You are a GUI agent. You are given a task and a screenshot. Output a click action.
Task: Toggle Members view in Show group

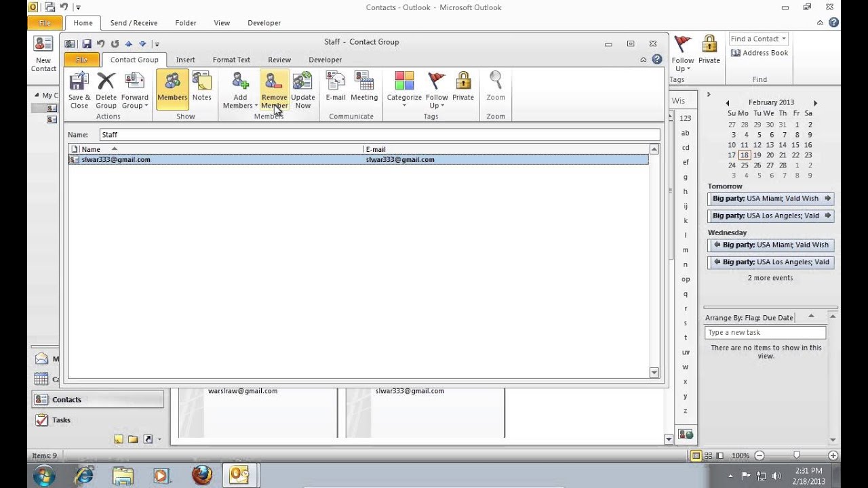click(x=172, y=89)
